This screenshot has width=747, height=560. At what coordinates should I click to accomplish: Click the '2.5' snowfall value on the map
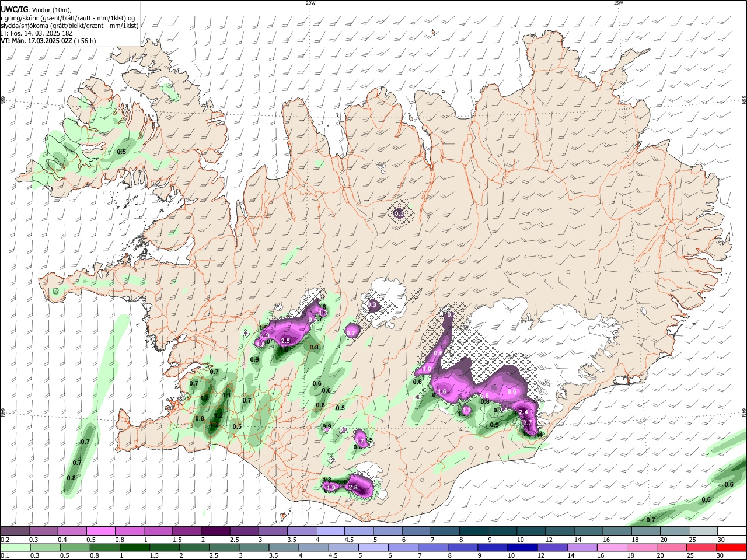[x=286, y=341]
